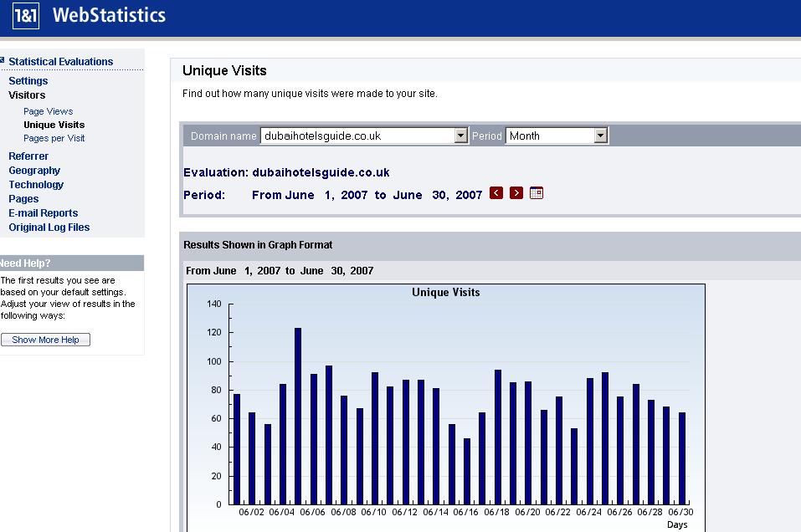Click the WebStatistics title in the header
Screen dimensions: 801x532
click(110, 15)
